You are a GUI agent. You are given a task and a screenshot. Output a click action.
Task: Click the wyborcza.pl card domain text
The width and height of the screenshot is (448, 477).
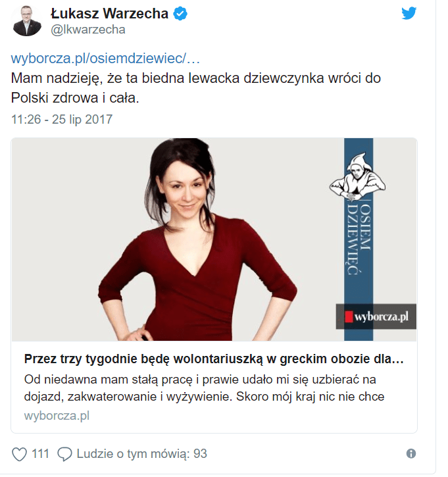(x=57, y=416)
